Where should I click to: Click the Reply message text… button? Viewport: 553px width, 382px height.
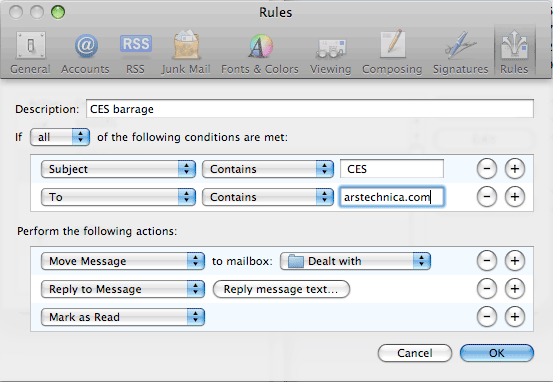(281, 289)
